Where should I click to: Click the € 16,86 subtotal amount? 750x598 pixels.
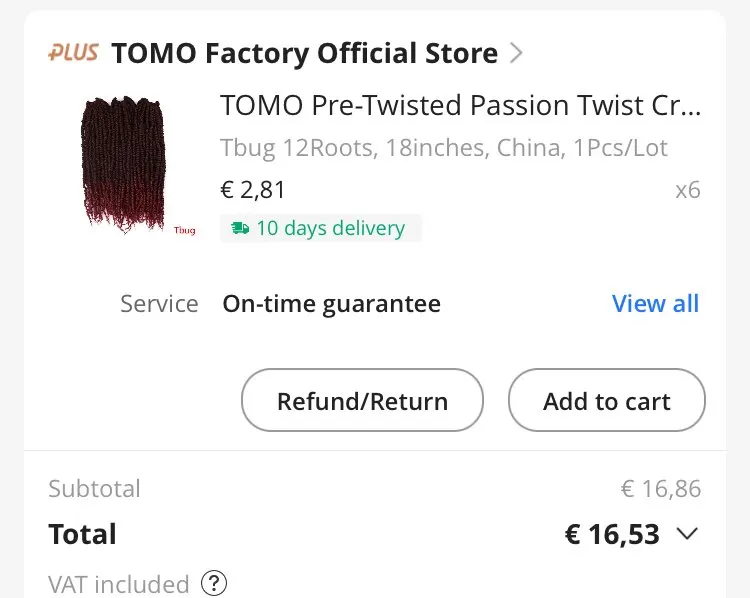(660, 489)
